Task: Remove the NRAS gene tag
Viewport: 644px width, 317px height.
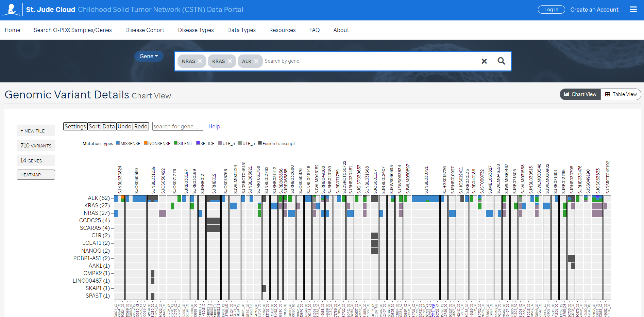Action: pyautogui.click(x=200, y=61)
